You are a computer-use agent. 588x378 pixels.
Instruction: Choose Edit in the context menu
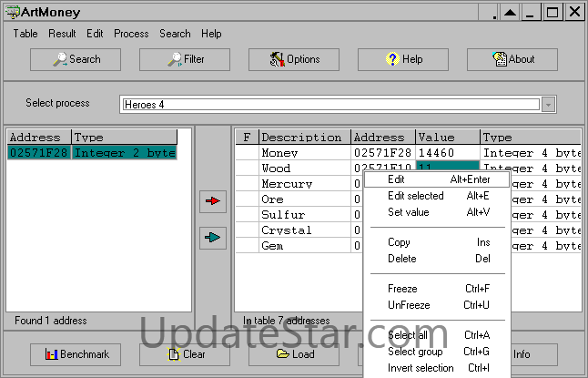pos(437,179)
